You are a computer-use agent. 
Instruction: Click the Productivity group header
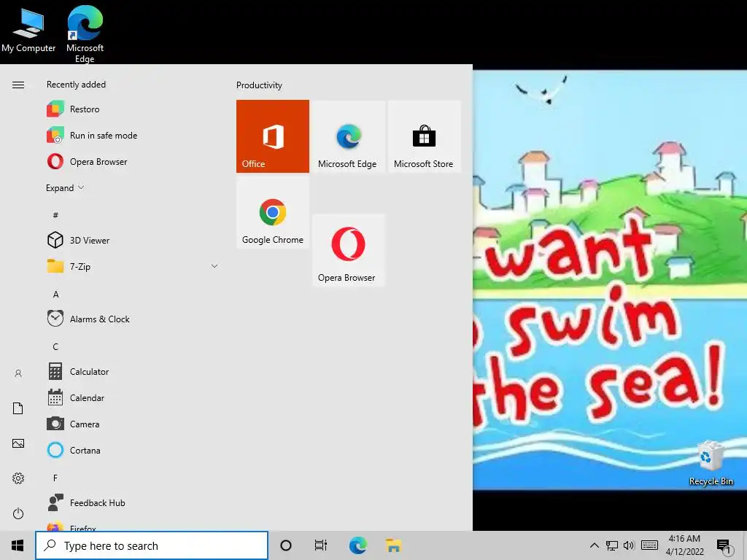tap(259, 85)
